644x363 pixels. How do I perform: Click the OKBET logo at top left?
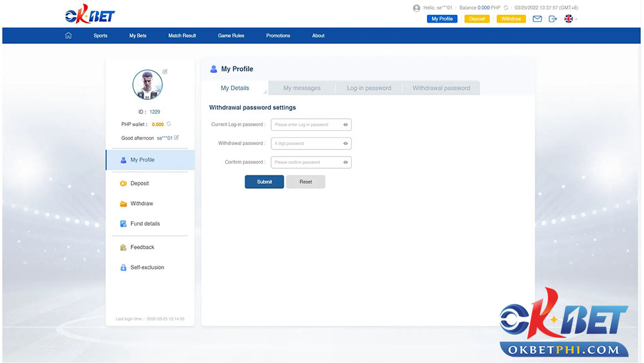[x=90, y=15]
